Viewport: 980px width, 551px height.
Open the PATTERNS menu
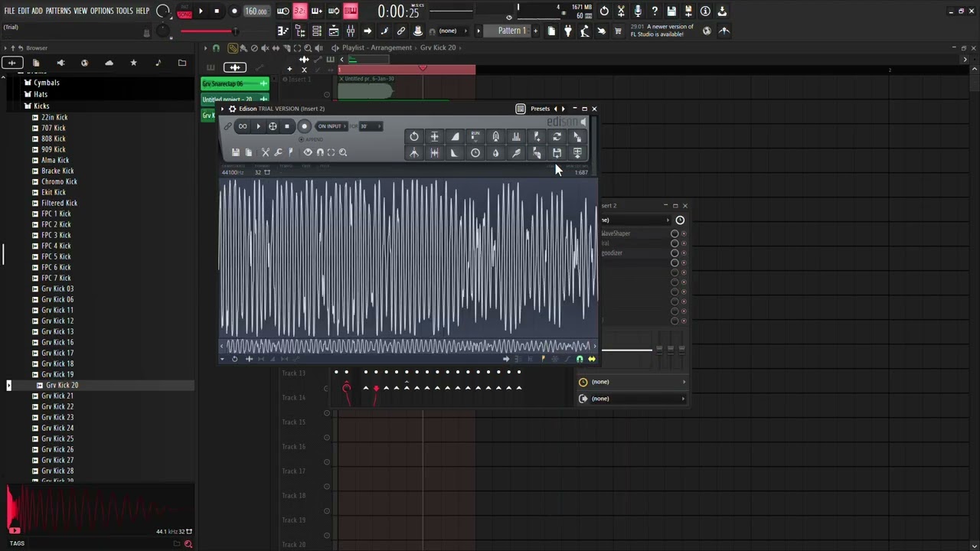pyautogui.click(x=58, y=11)
